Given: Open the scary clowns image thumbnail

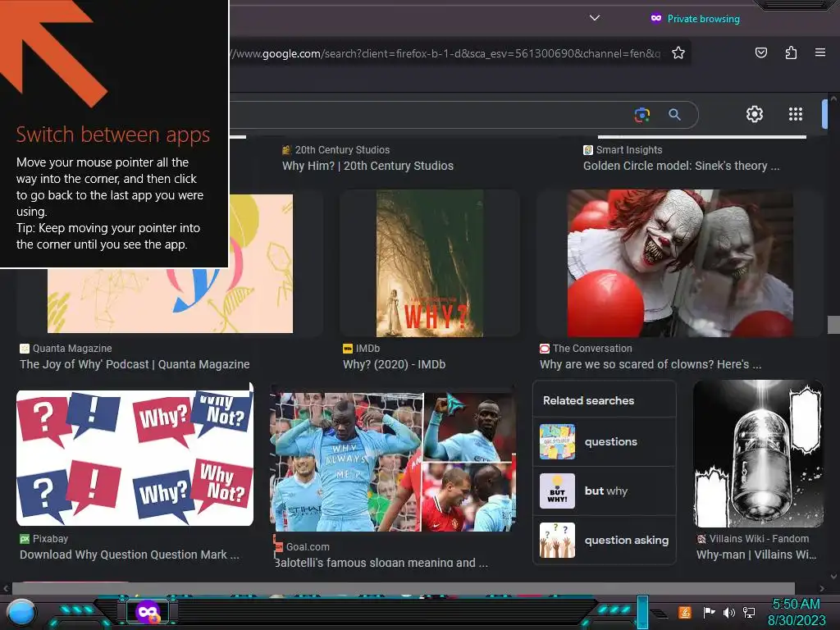Looking at the screenshot, I should pos(680,263).
